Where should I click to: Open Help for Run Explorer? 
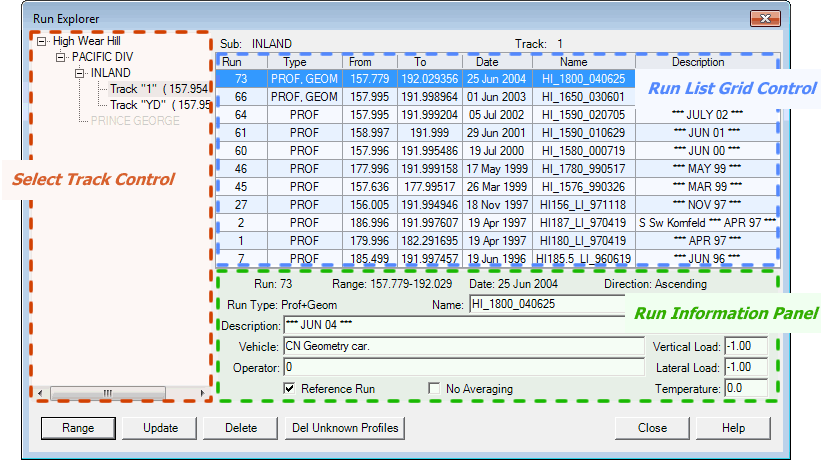click(733, 428)
